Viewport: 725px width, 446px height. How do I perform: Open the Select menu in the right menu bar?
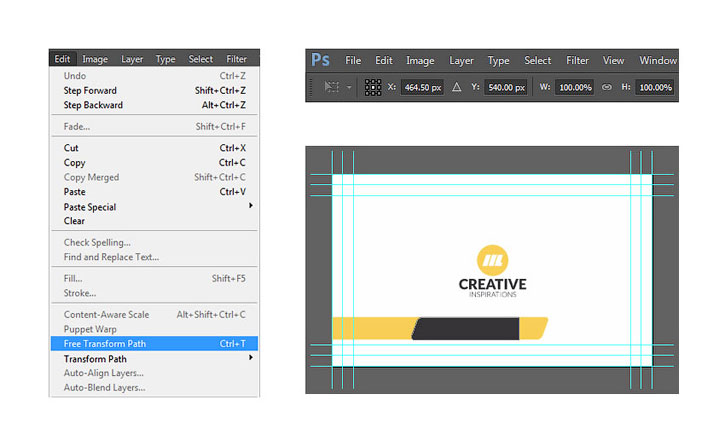(537, 61)
